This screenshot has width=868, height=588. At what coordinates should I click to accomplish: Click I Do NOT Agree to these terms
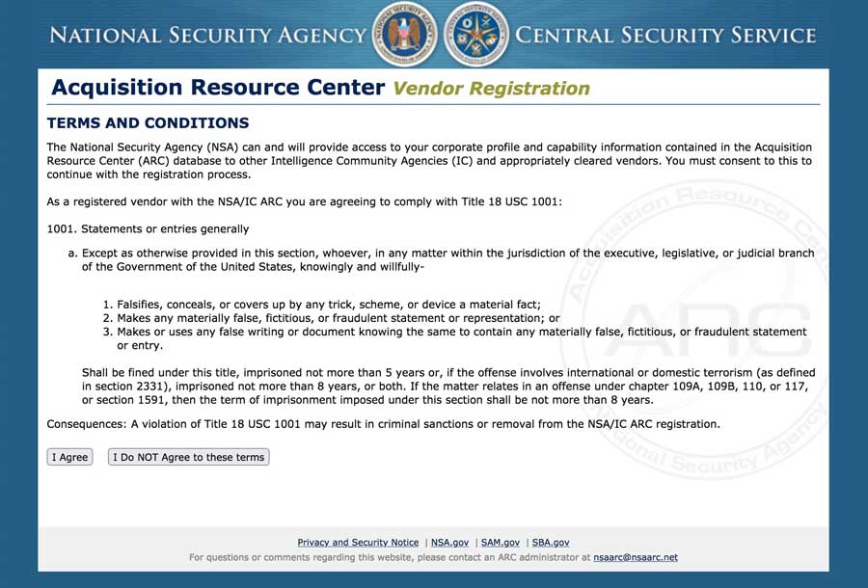[x=188, y=457]
